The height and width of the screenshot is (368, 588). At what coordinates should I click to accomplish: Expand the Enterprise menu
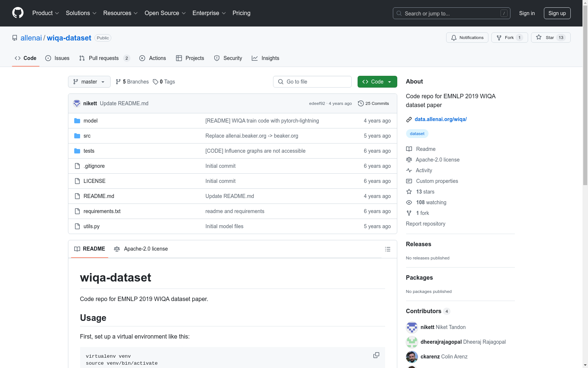pyautogui.click(x=209, y=13)
